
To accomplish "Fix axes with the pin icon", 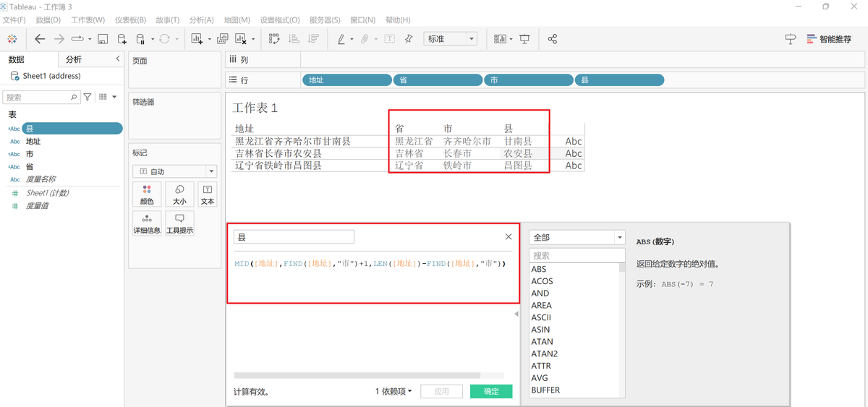I will tap(409, 39).
